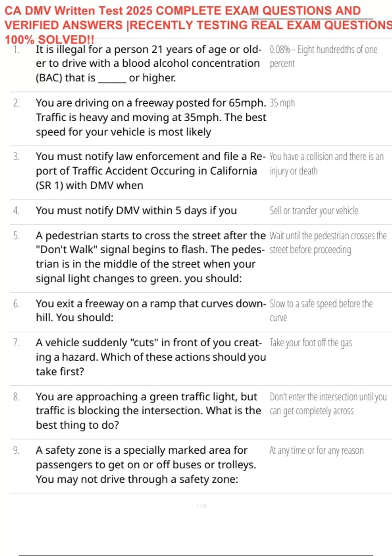Screen dimensions: 392x556
Task: Select answer 'Don't enter the intersection until you can get completely across'
Action: coord(328,404)
